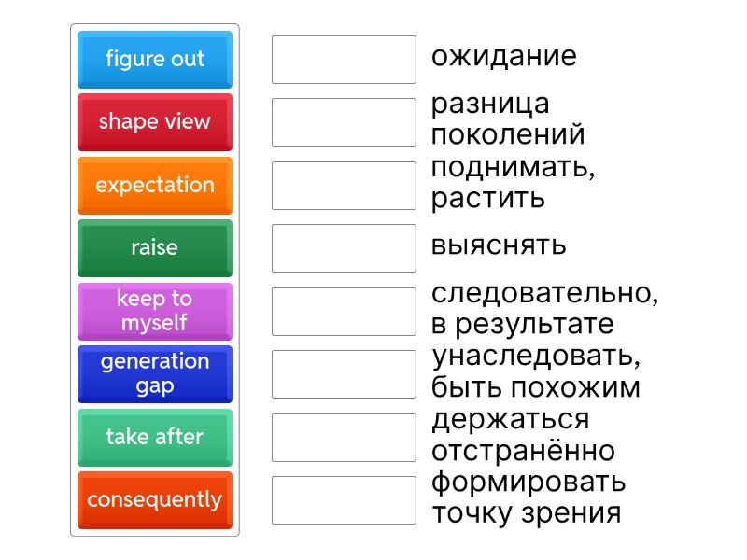Click the definition text "ожидание"

tap(503, 56)
